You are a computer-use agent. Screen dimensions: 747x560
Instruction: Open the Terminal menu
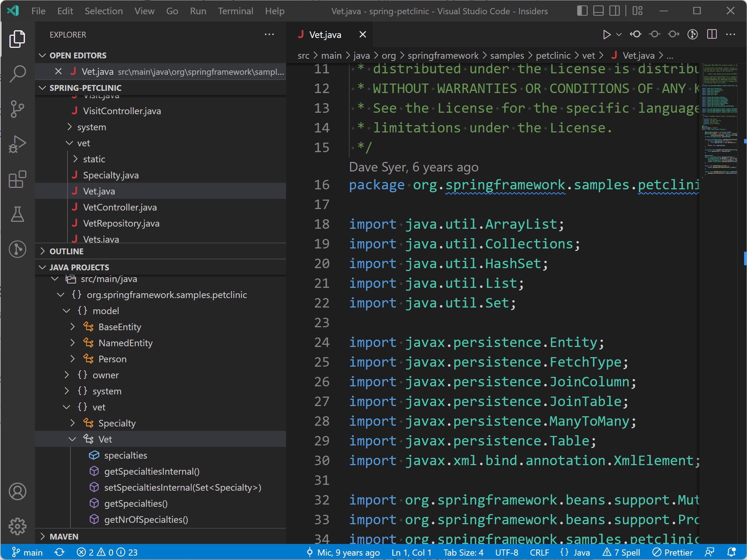tap(235, 11)
